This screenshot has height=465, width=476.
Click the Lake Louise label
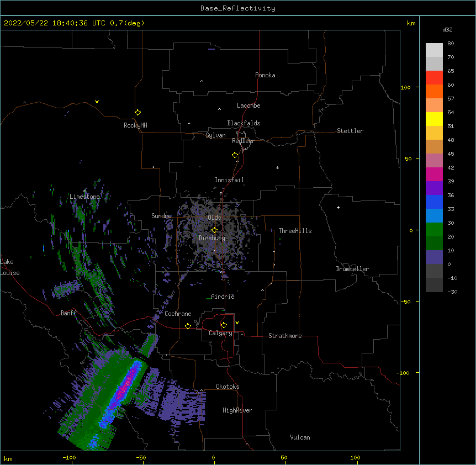[x=10, y=267]
